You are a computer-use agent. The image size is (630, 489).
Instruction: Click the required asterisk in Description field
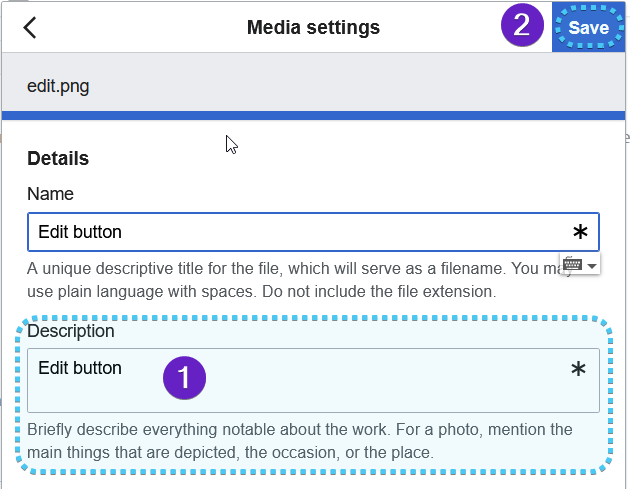click(x=578, y=369)
